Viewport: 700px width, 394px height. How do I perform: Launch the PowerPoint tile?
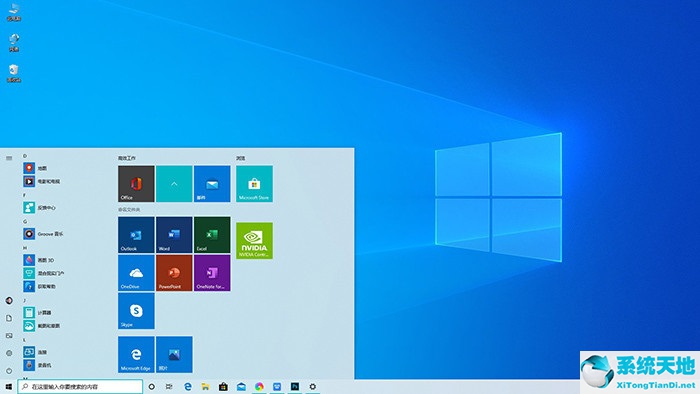click(174, 273)
